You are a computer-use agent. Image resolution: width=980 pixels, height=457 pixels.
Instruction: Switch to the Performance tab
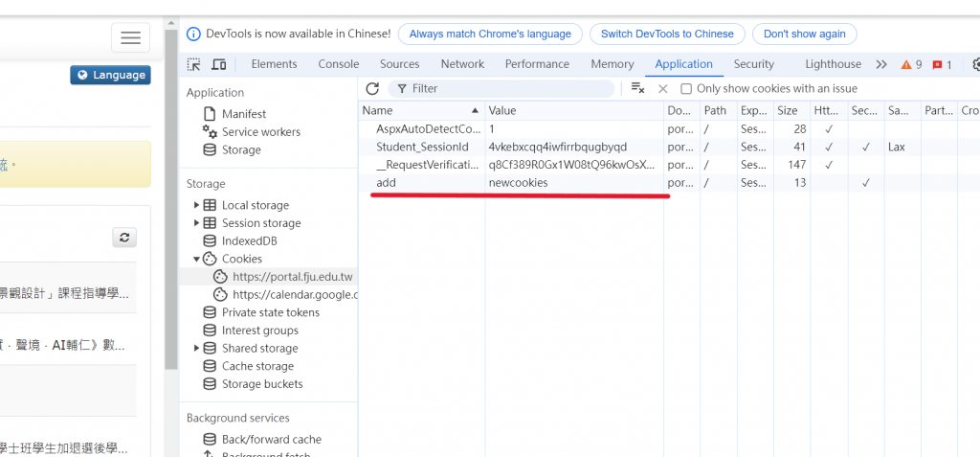(537, 64)
